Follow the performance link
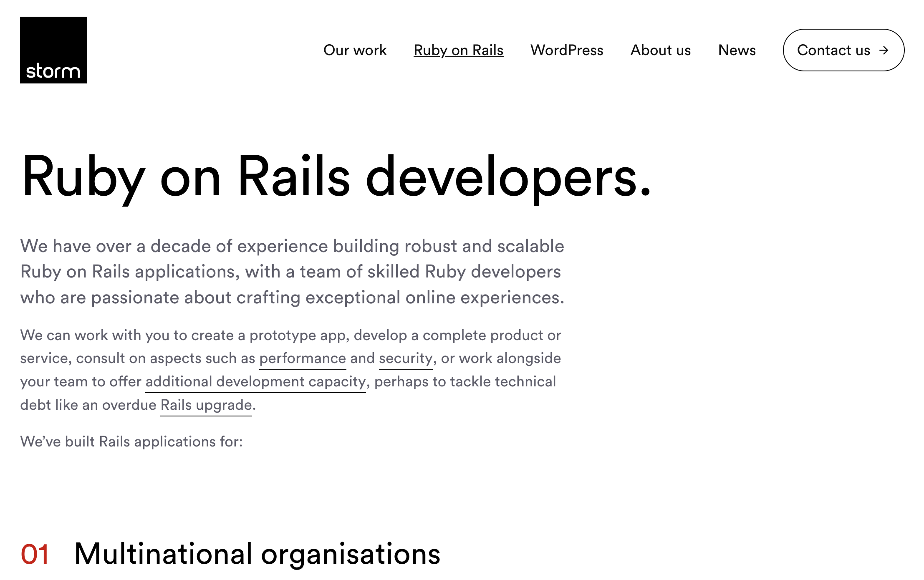 (303, 358)
